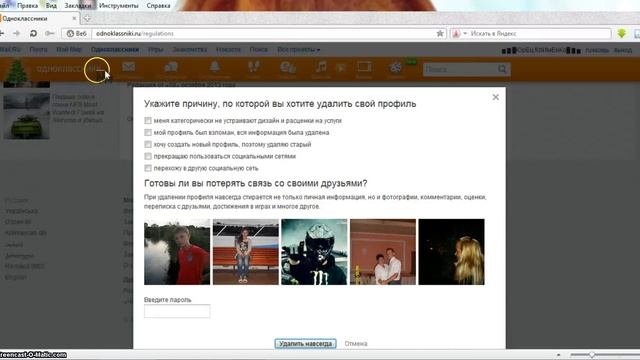Viewport: 640px width, 360px height.
Task: Open the Закладки menu
Action: point(78,6)
